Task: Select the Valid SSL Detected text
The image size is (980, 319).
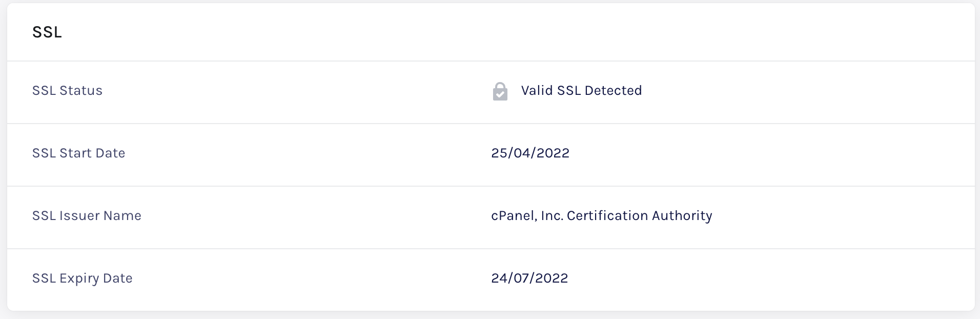Action: click(581, 90)
